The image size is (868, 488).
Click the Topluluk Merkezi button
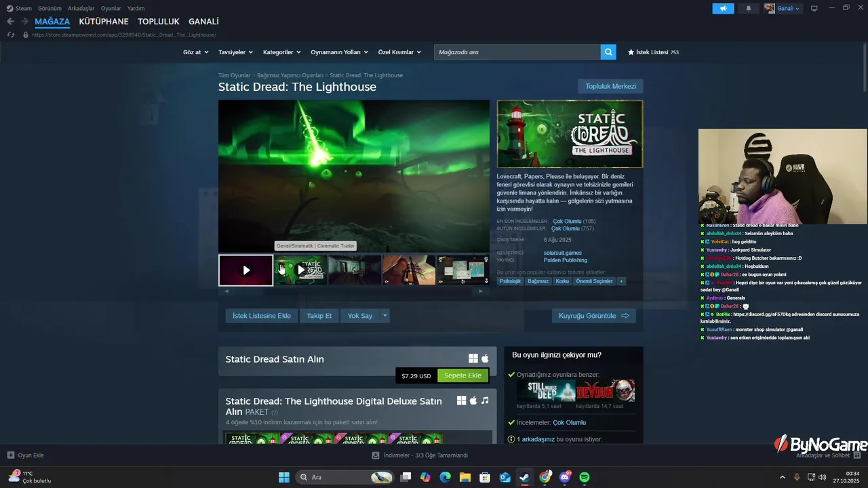tap(610, 86)
